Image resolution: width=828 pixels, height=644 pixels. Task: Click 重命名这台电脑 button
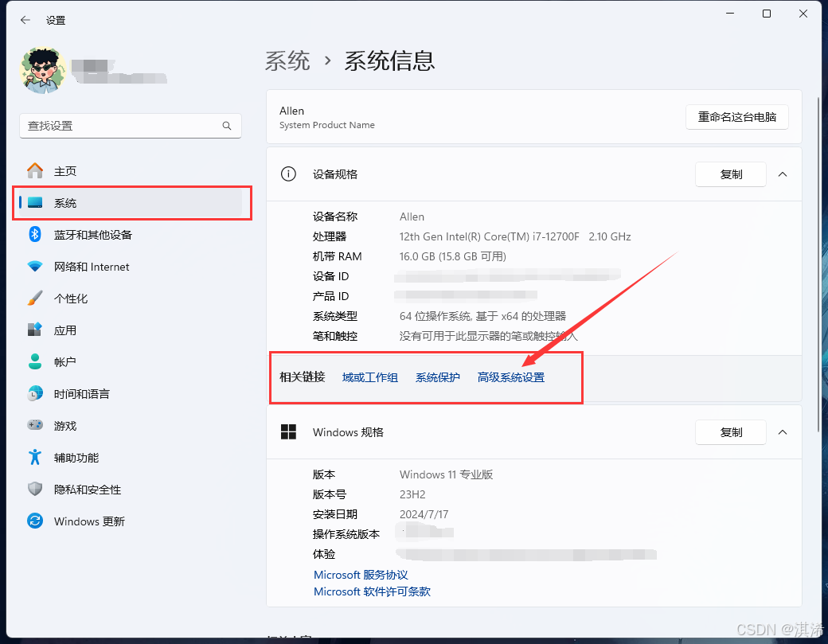point(736,117)
